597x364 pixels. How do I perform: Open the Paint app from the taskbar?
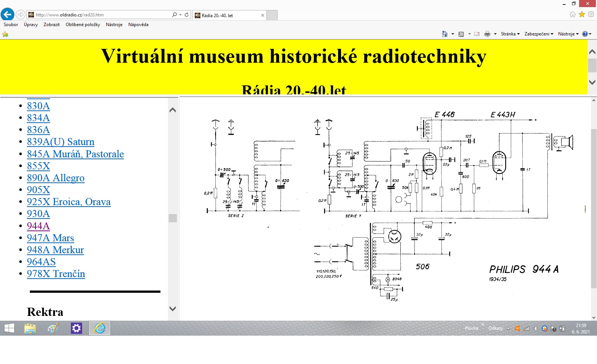pyautogui.click(x=53, y=328)
